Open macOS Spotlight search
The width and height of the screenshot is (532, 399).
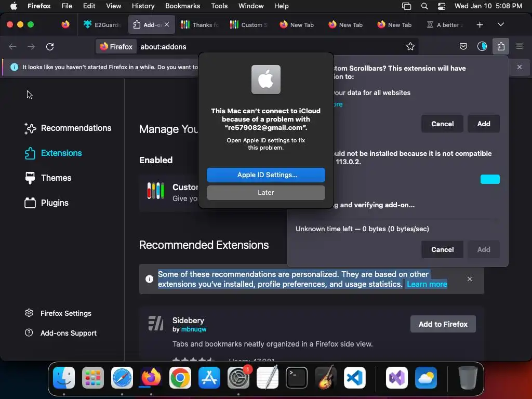point(424,6)
